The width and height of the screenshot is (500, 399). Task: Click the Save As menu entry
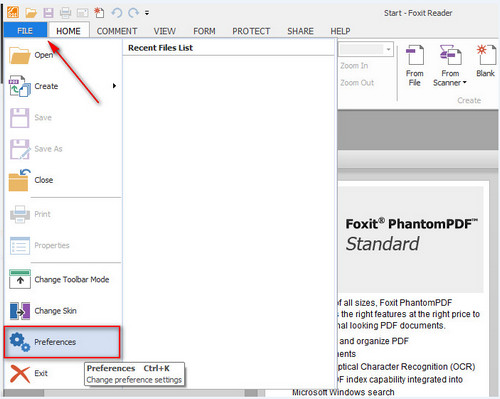click(63, 149)
